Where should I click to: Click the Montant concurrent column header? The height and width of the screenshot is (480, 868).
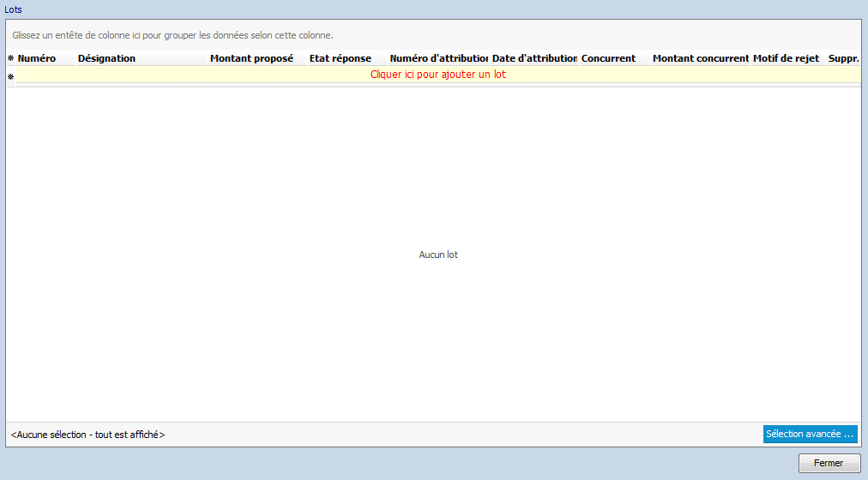(701, 58)
